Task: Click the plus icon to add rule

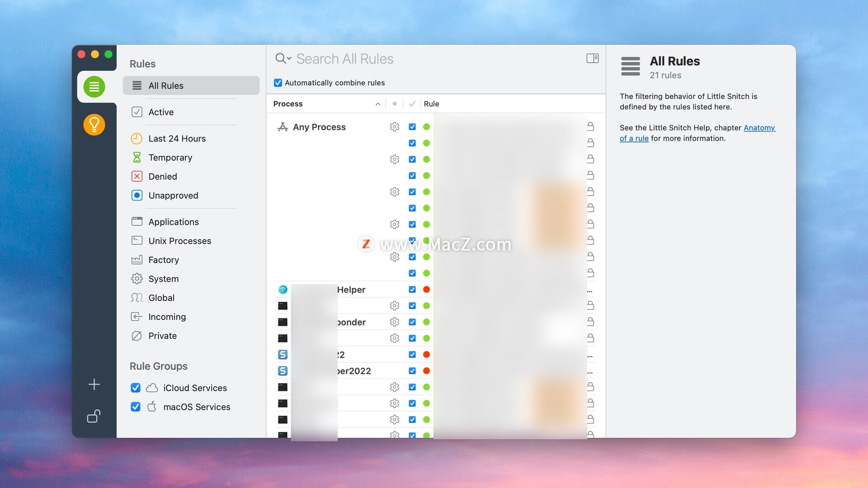Action: point(94,385)
